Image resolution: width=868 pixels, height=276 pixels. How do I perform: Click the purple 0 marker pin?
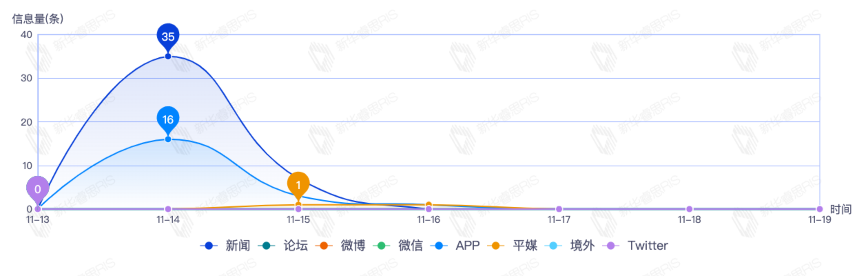pos(38,189)
